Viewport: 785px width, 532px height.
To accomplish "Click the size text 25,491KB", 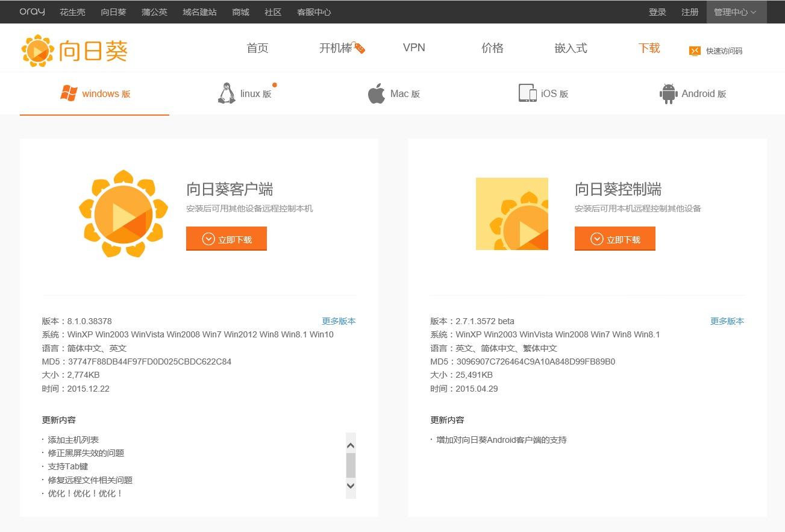I will click(474, 375).
